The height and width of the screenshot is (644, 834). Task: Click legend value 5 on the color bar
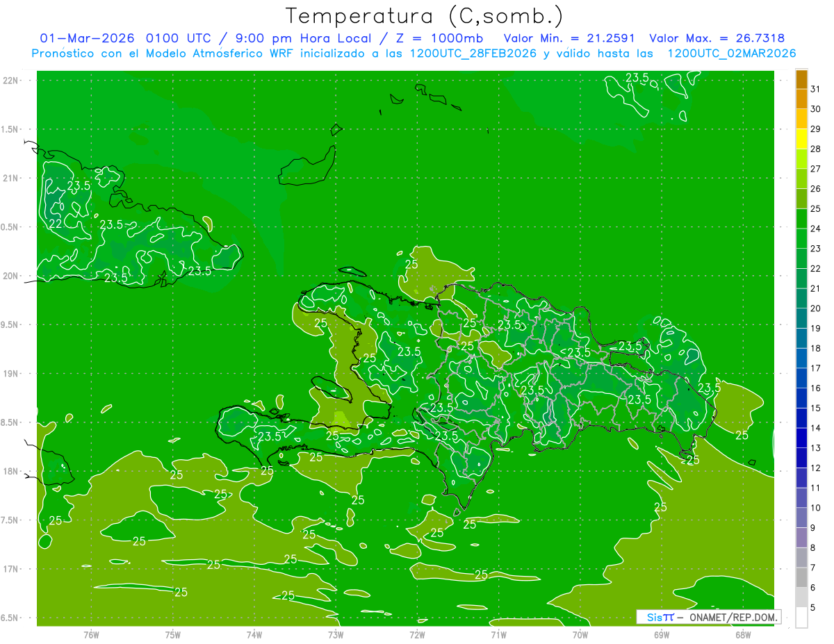tap(814, 608)
